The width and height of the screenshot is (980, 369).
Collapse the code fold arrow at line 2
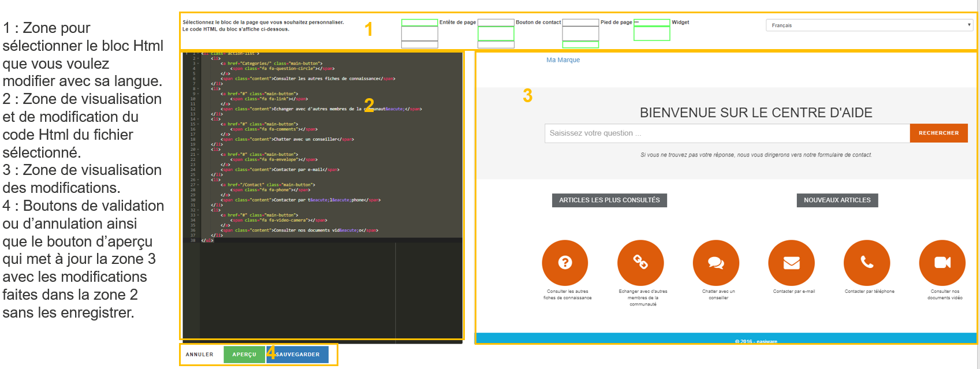tap(198, 58)
